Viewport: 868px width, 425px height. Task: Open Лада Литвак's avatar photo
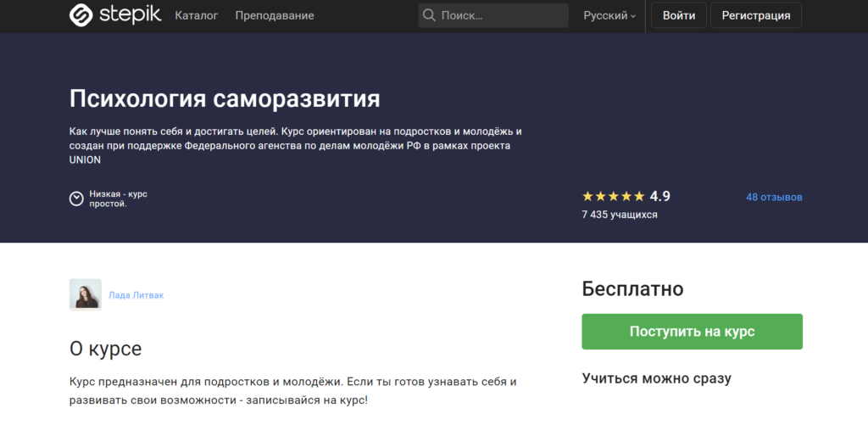pos(85,294)
